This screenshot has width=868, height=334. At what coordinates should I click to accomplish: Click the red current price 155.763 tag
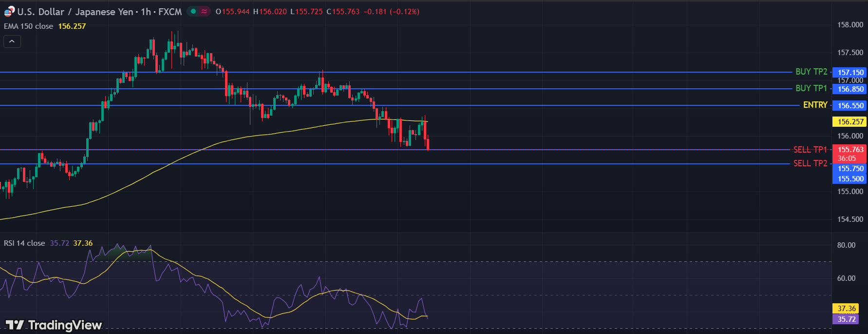(850, 150)
